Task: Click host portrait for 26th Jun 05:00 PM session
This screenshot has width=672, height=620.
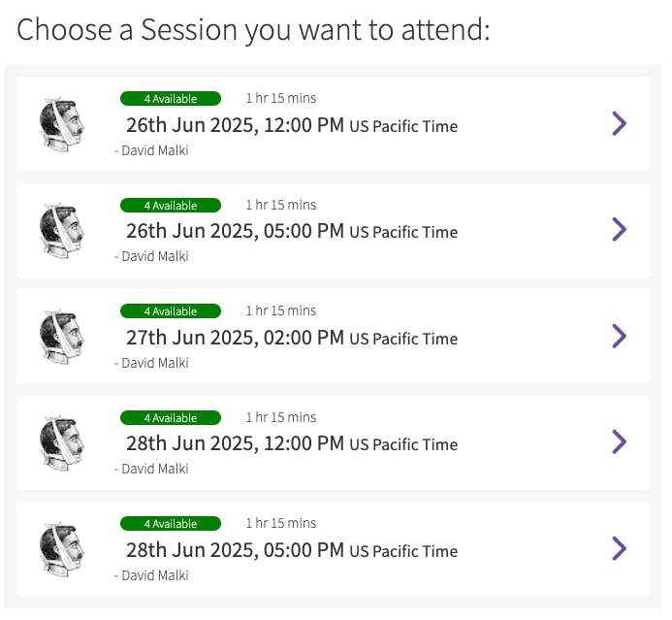Action: pos(61,230)
